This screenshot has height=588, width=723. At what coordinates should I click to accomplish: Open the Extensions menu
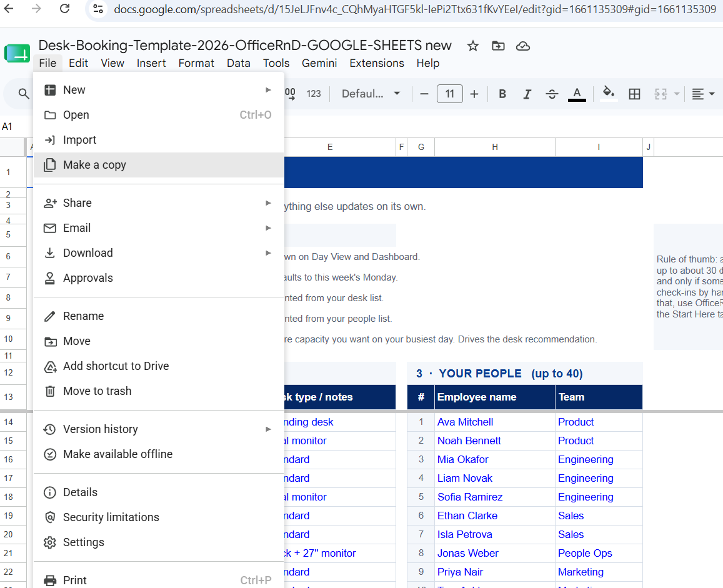pyautogui.click(x=377, y=63)
